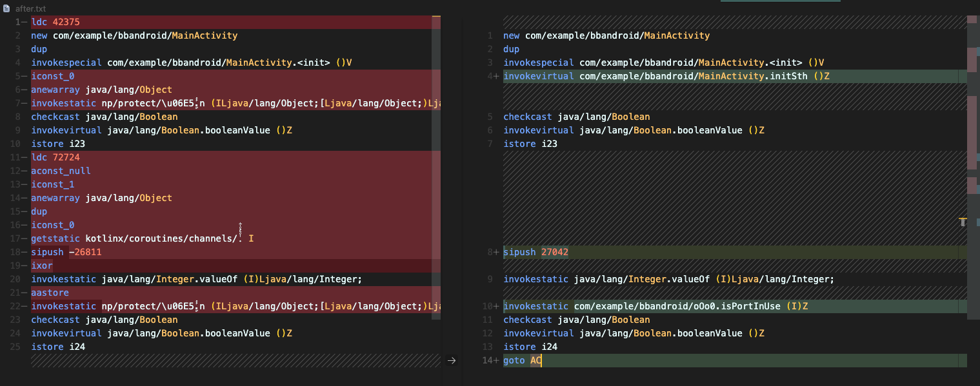Click the yellow marker in right overview ruler
The width and height of the screenshot is (980, 386).
pyautogui.click(x=963, y=222)
